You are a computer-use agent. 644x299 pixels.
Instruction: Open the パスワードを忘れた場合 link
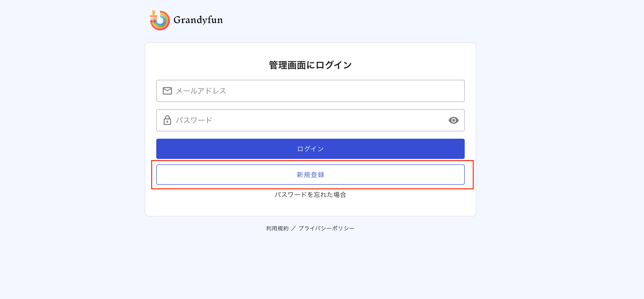point(311,195)
